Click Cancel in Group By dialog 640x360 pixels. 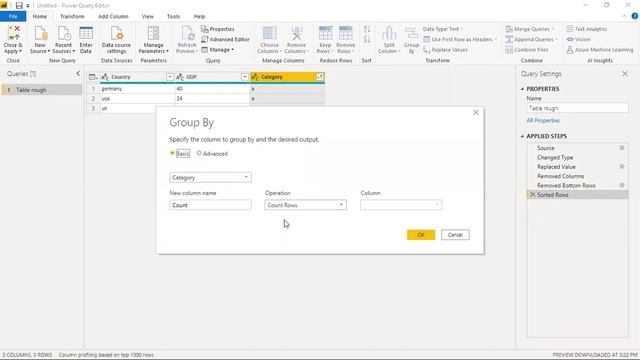coord(455,235)
